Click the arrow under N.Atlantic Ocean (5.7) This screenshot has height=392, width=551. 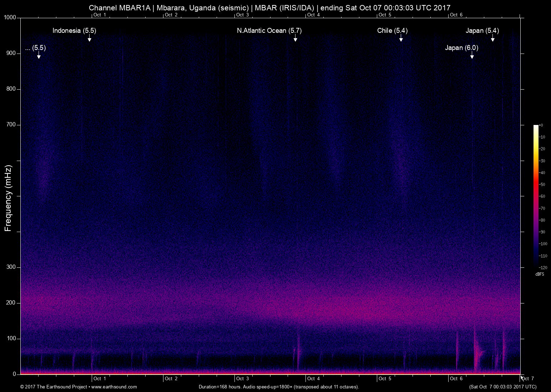(295, 39)
